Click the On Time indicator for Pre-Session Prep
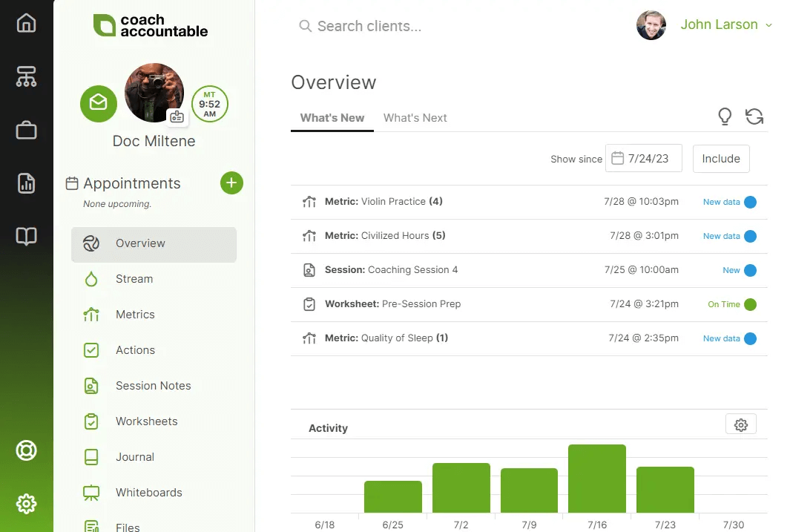 pyautogui.click(x=752, y=304)
